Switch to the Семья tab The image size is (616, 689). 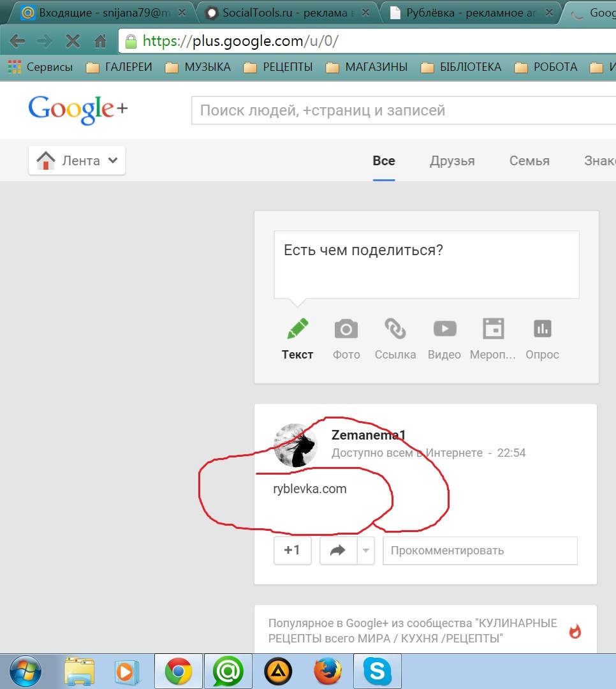(x=529, y=161)
